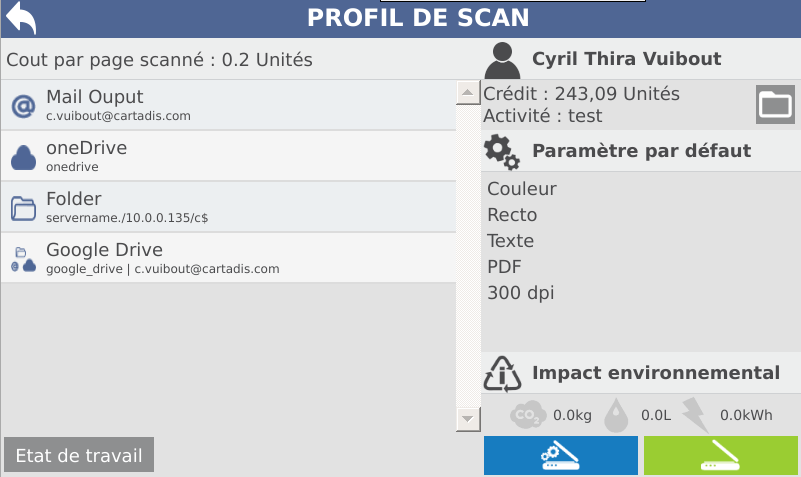This screenshot has height=477, width=801.
Task: Select the Texte parameter
Action: tap(510, 241)
